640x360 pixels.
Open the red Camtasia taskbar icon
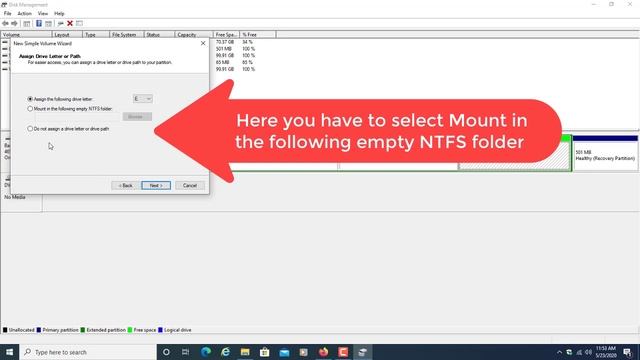tap(343, 352)
